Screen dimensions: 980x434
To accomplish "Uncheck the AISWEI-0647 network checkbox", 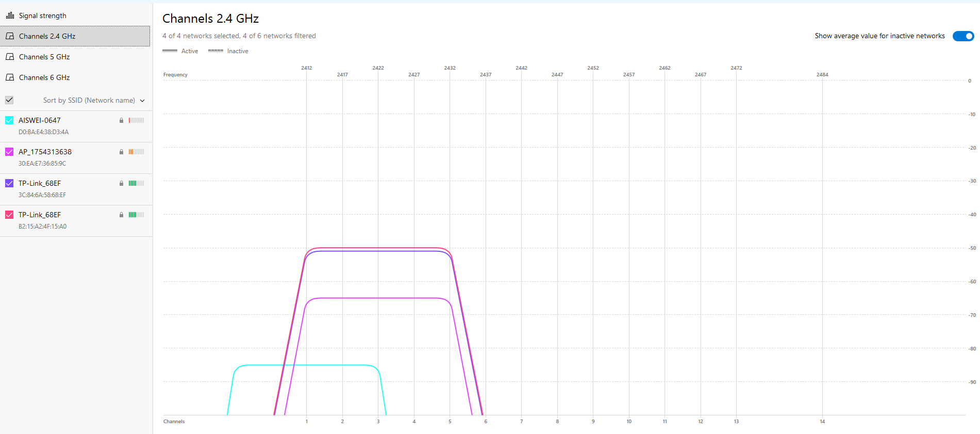I will (x=9, y=120).
